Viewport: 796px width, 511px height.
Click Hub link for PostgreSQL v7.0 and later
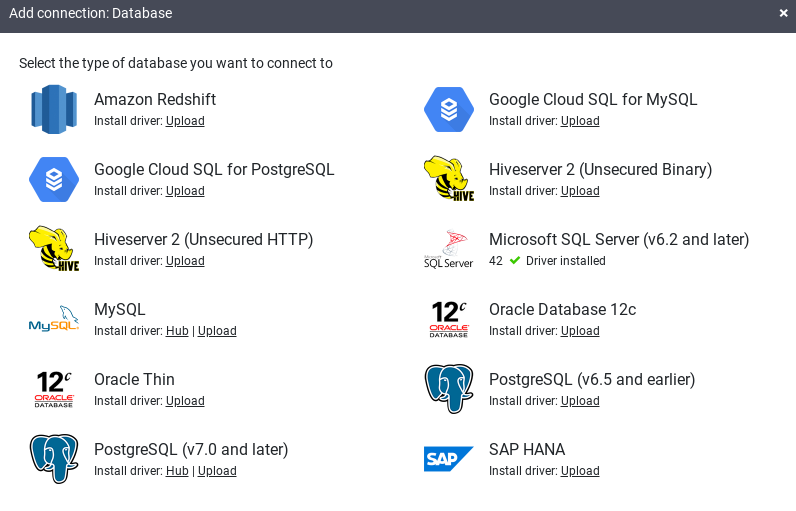coord(177,471)
